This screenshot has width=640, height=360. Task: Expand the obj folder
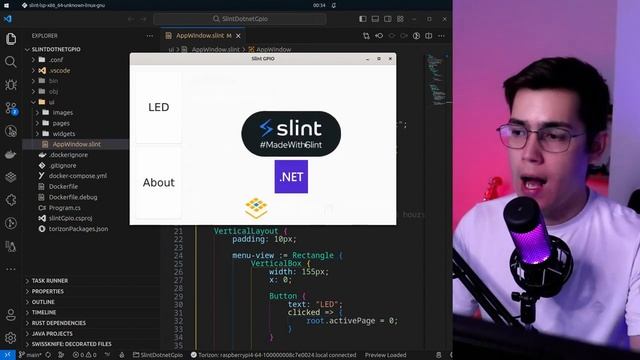[49, 91]
